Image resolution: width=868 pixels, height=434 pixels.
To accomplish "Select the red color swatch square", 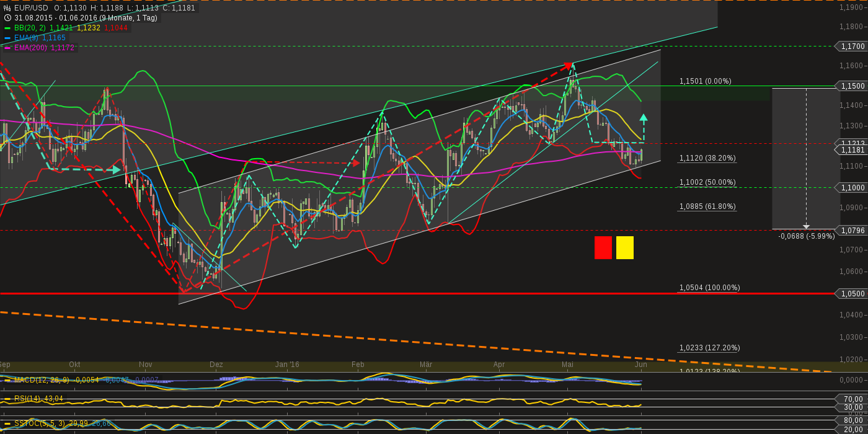I will (x=602, y=247).
